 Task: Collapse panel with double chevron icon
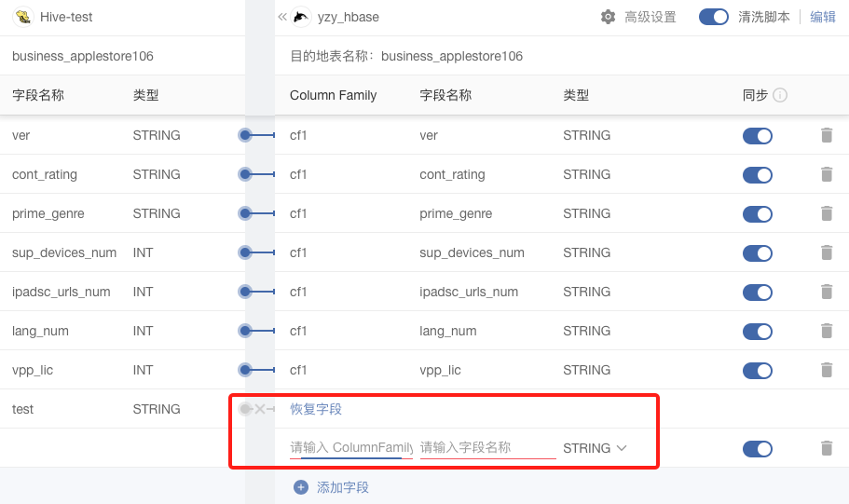tap(282, 17)
